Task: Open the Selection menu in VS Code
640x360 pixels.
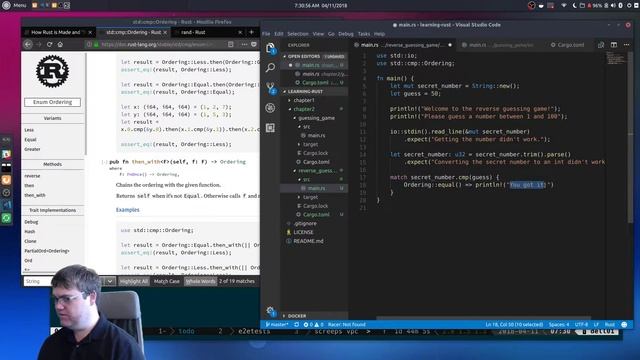Action: (x=298, y=34)
